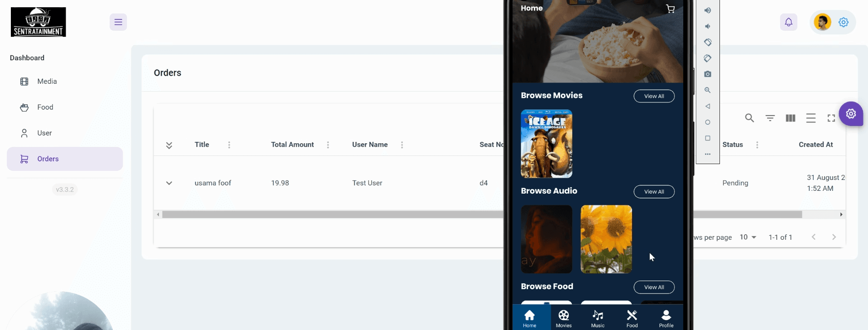Switch to Food tab in phone app
Image resolution: width=868 pixels, height=330 pixels.
[632, 318]
